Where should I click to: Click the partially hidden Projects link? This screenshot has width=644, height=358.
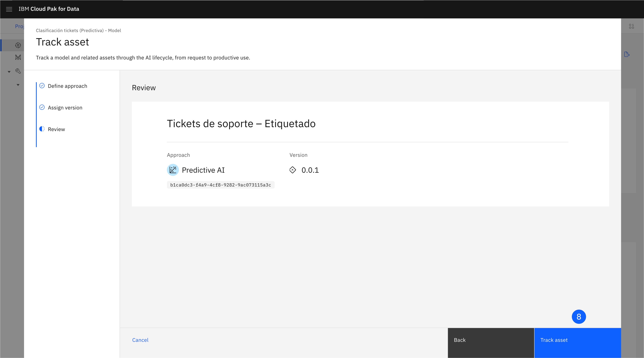(x=19, y=26)
